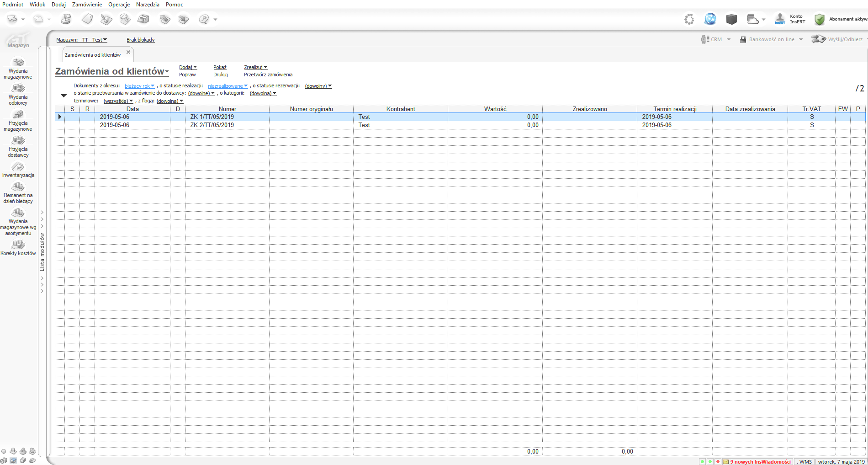This screenshot has height=465, width=868.
Task: Open the Przyjęcia magazynowe module
Action: 18,120
